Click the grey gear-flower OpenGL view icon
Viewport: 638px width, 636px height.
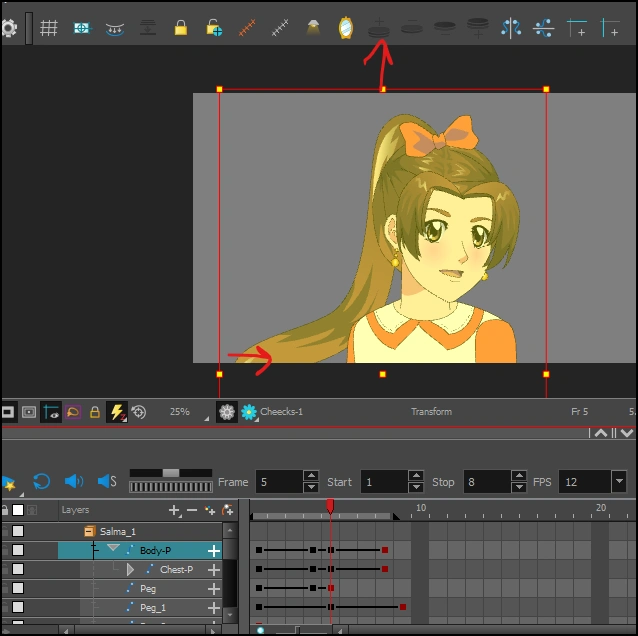coord(227,412)
